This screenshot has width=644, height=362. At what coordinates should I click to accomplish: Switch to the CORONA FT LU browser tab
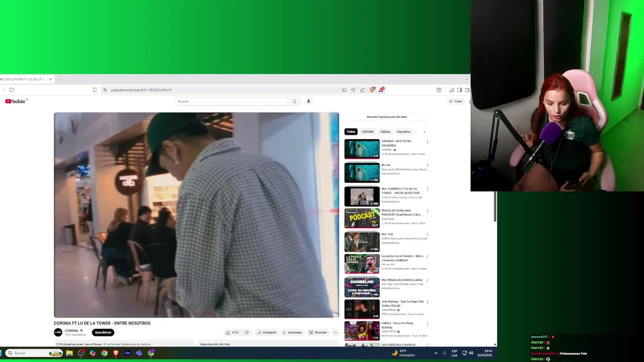[x=25, y=79]
